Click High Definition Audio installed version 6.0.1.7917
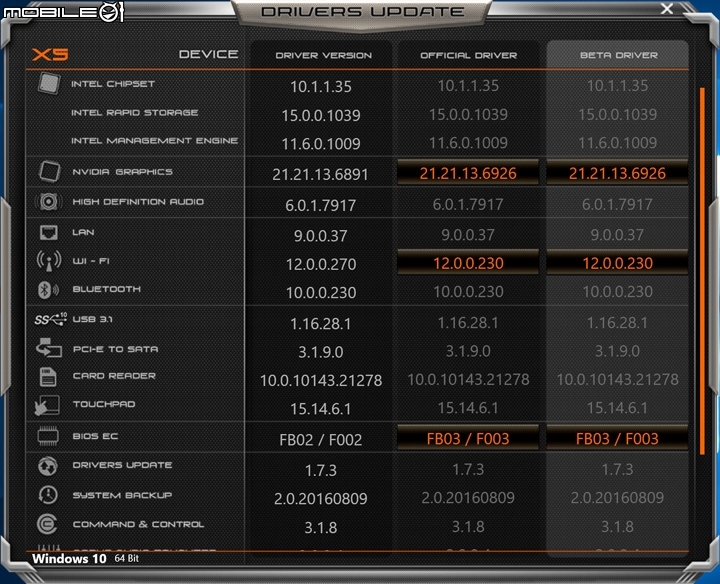This screenshot has height=584, width=720. pos(321,205)
